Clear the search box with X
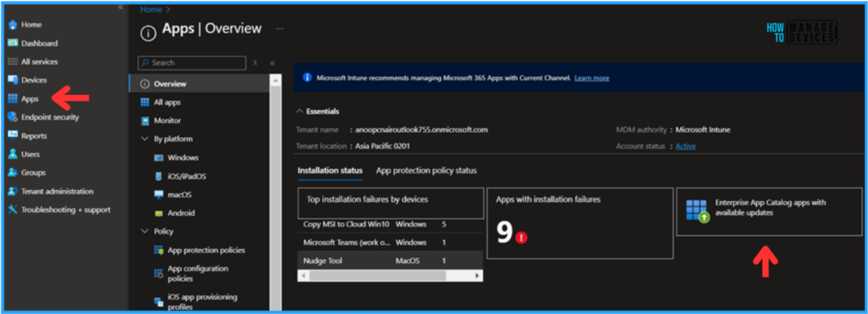 click(x=255, y=63)
